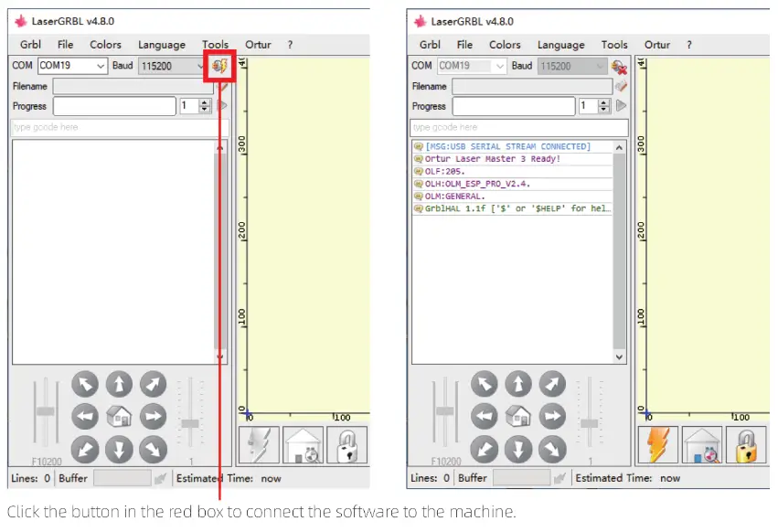Jog down-left arrow in left window
The width and height of the screenshot is (778, 532).
(85, 450)
